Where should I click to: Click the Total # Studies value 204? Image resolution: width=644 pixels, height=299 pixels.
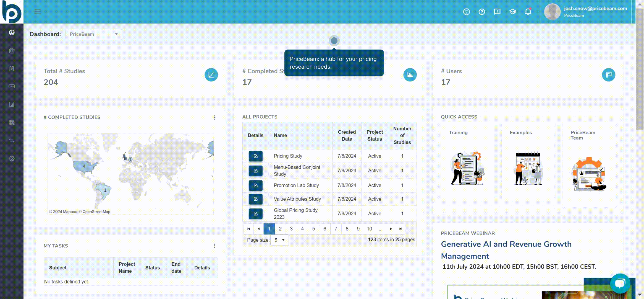tap(51, 82)
